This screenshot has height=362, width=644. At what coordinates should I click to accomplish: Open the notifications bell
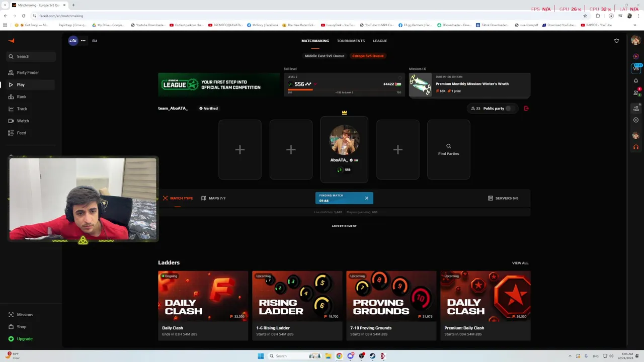click(x=636, y=80)
